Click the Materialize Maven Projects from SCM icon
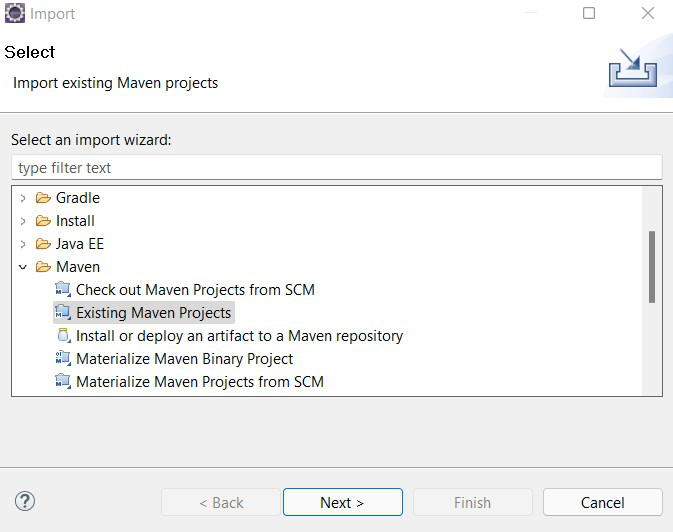The width and height of the screenshot is (673, 532). 63,382
